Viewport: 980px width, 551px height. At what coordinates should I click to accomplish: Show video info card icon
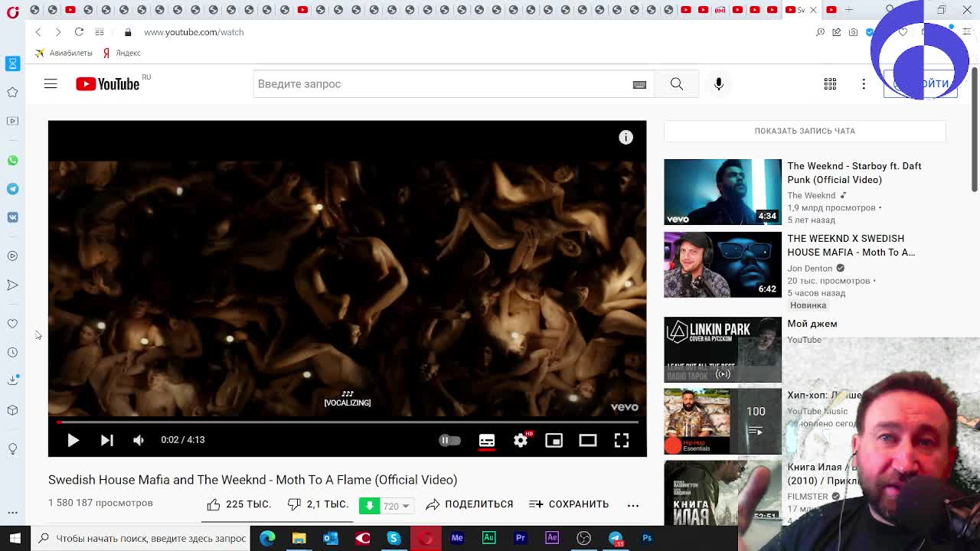[x=626, y=137]
